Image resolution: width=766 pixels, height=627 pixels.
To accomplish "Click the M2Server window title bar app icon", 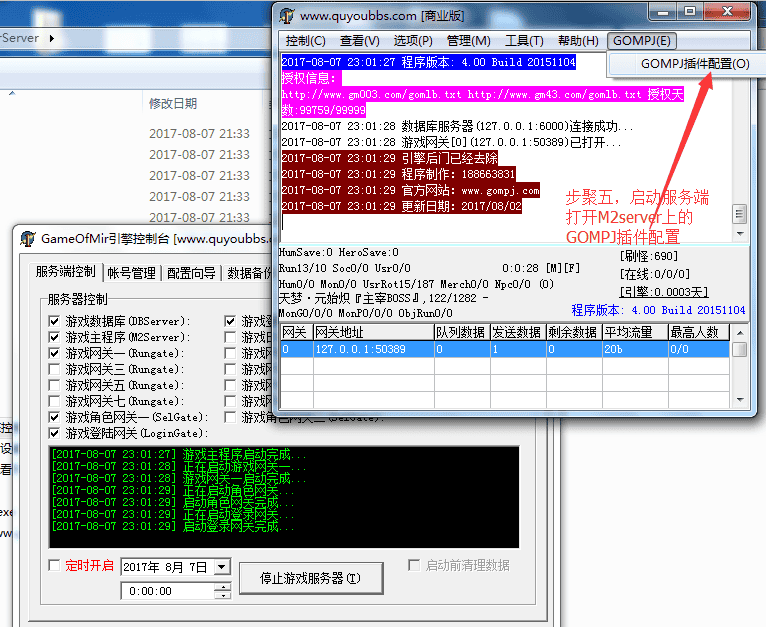I will point(287,15).
